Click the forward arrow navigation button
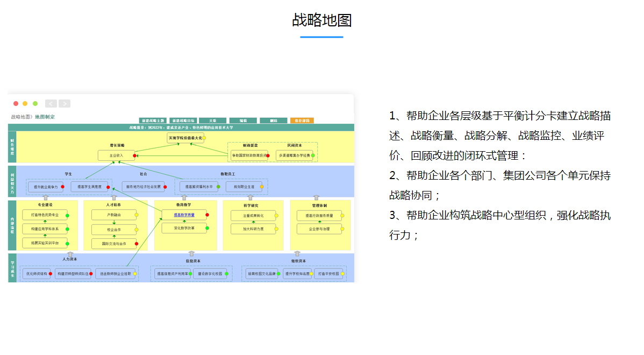Viewport: 644px width, 355px height. (x=65, y=104)
